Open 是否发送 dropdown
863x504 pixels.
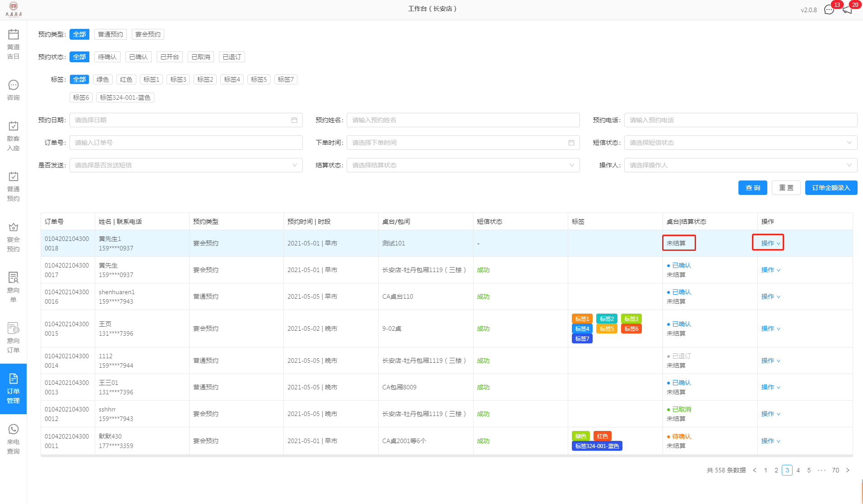click(x=186, y=165)
